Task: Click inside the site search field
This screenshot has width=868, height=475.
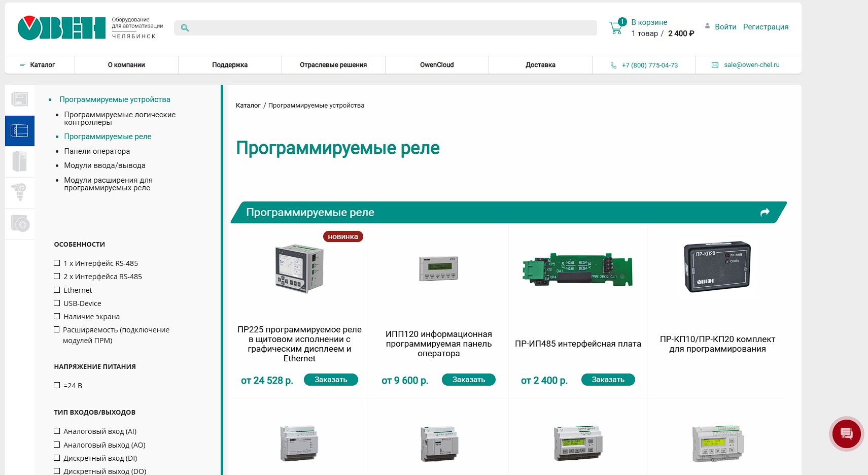Action: click(x=386, y=28)
